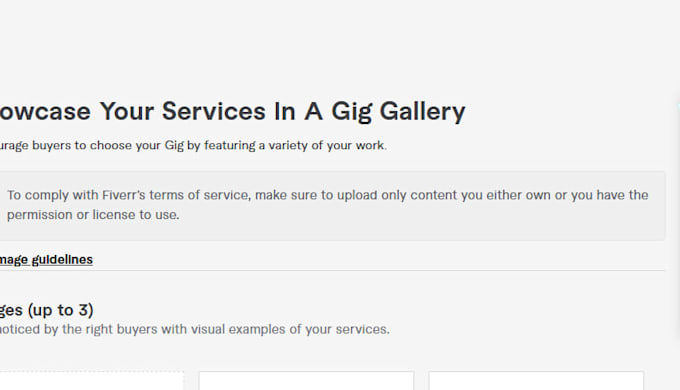Click the word 'Services' in the main heading
Screen dimensions: 680x390
point(213,111)
